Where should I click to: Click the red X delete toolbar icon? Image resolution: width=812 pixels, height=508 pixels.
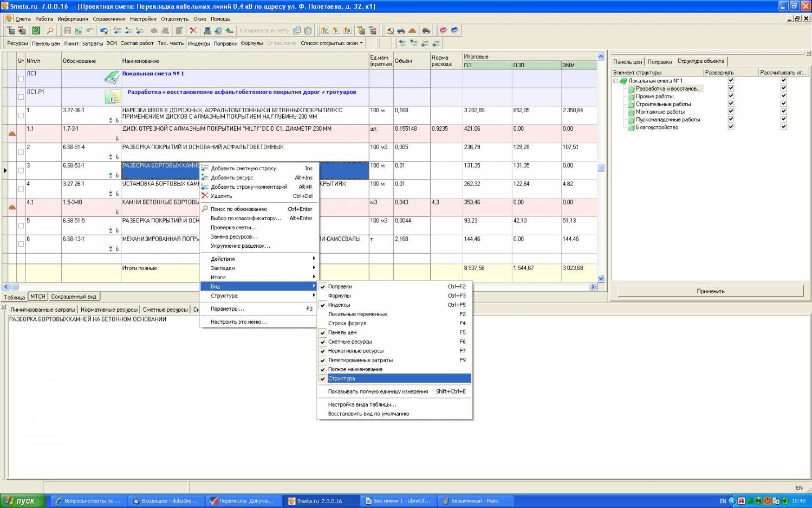click(x=193, y=31)
